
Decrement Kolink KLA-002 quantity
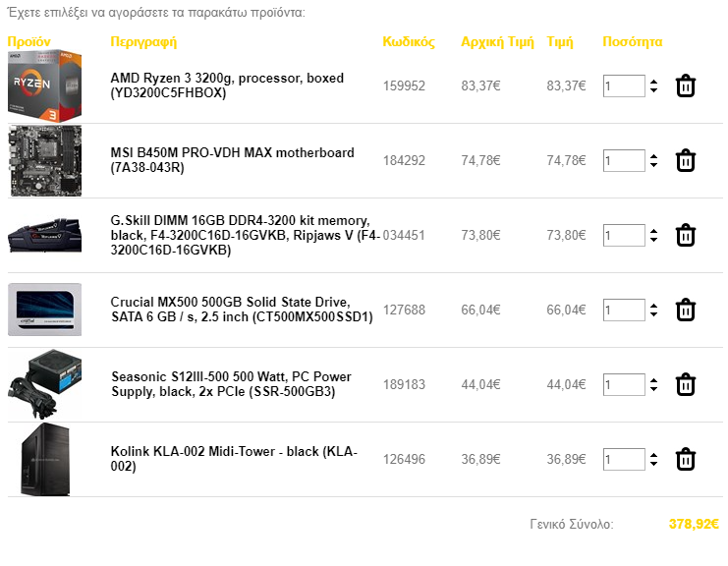coord(653,465)
